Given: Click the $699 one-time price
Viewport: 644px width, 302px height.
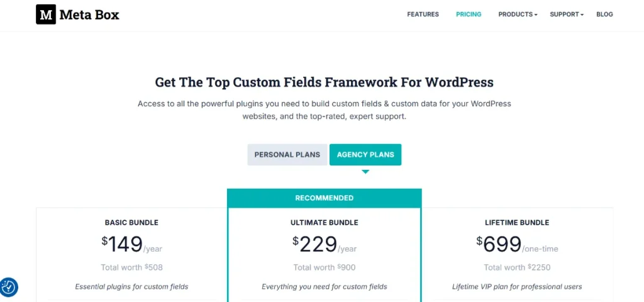Looking at the screenshot, I should click(x=517, y=244).
